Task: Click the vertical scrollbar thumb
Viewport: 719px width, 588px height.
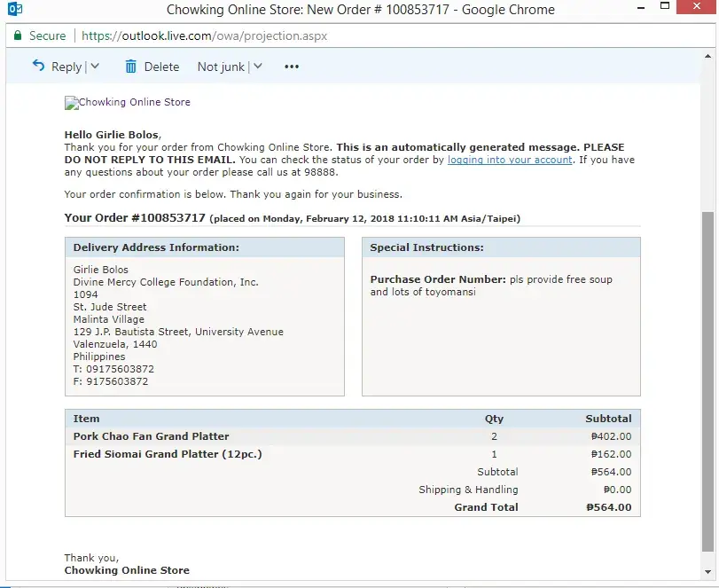Action: click(707, 381)
